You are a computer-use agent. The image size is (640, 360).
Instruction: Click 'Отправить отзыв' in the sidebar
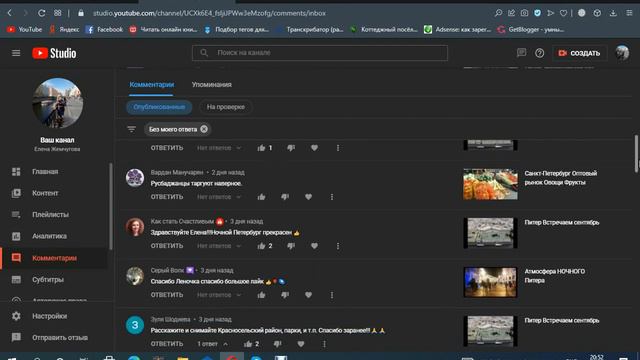[60, 338]
